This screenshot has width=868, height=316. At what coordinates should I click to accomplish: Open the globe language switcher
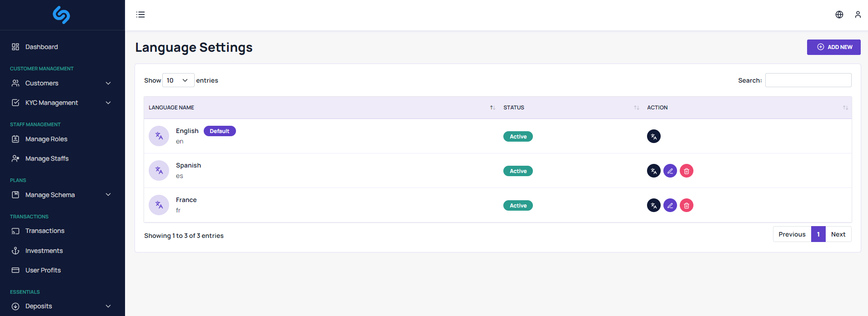pyautogui.click(x=839, y=15)
